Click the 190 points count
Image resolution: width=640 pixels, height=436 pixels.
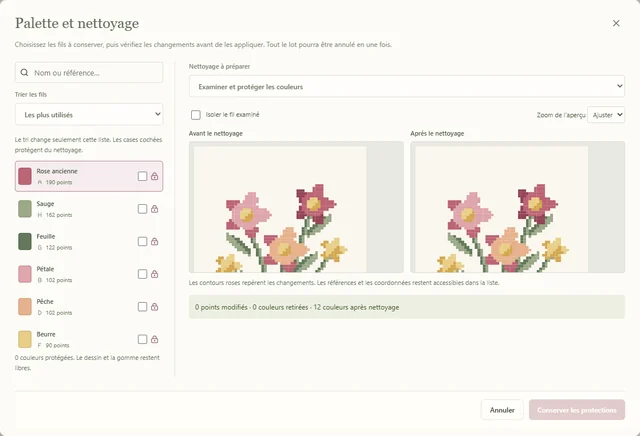coord(59,182)
